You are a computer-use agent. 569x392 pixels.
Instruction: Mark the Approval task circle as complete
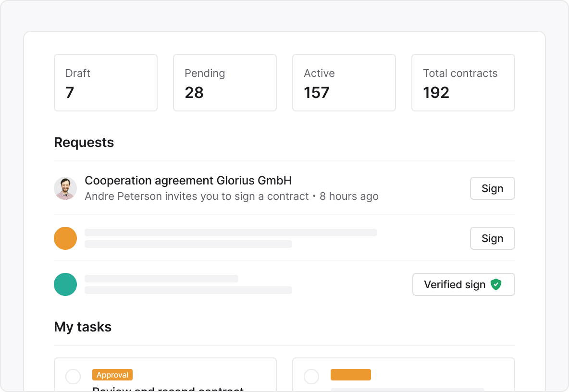[73, 377]
